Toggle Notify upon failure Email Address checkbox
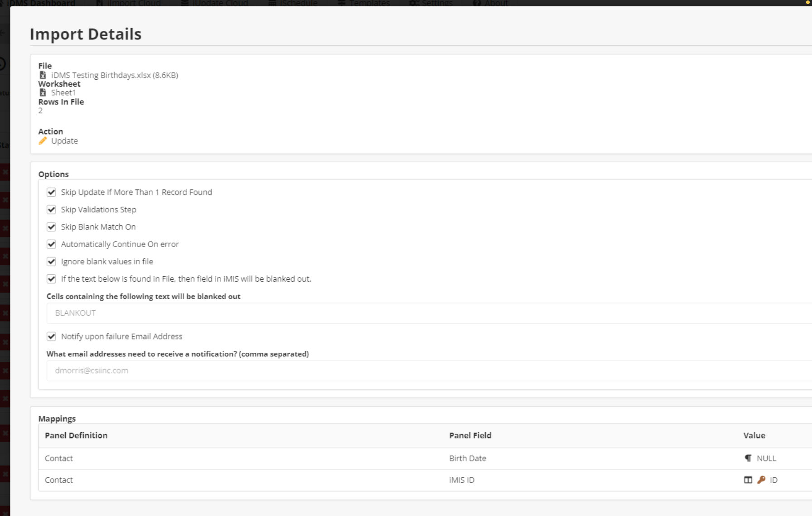 (x=52, y=336)
